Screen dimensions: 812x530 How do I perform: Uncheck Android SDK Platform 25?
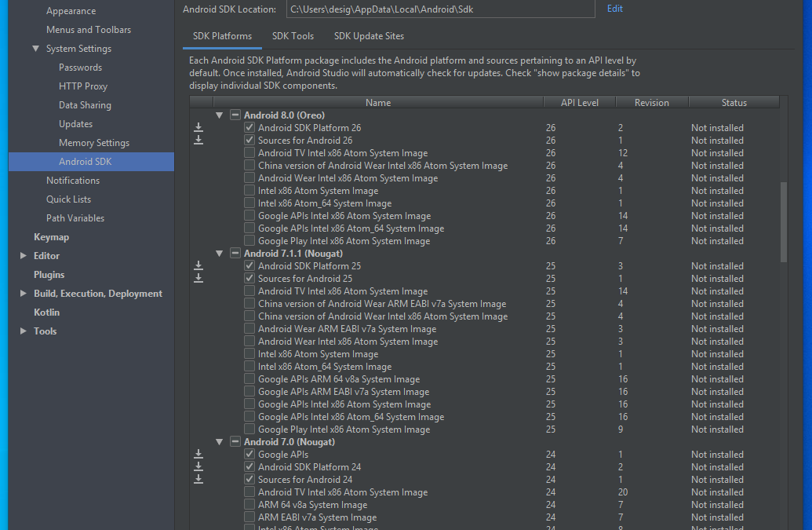249,265
